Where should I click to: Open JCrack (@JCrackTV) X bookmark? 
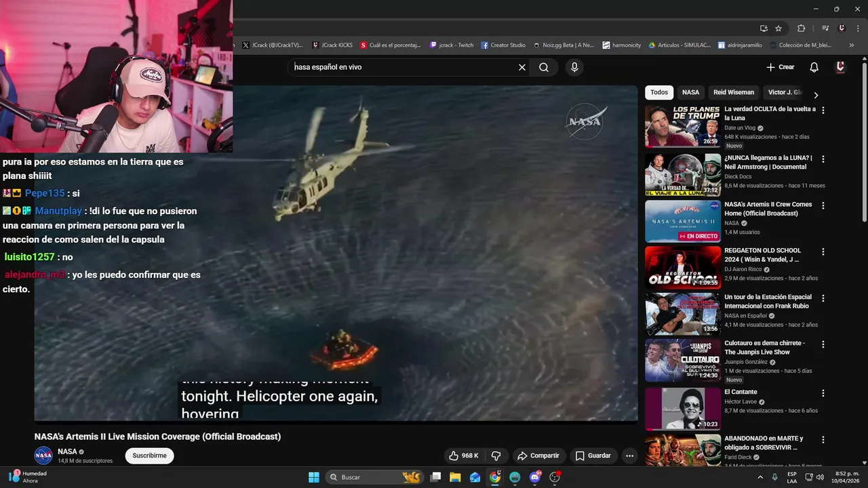point(272,45)
